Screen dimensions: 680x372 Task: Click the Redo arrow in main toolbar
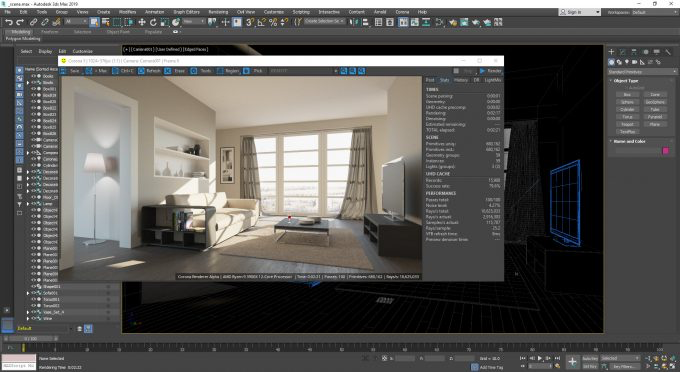20,22
